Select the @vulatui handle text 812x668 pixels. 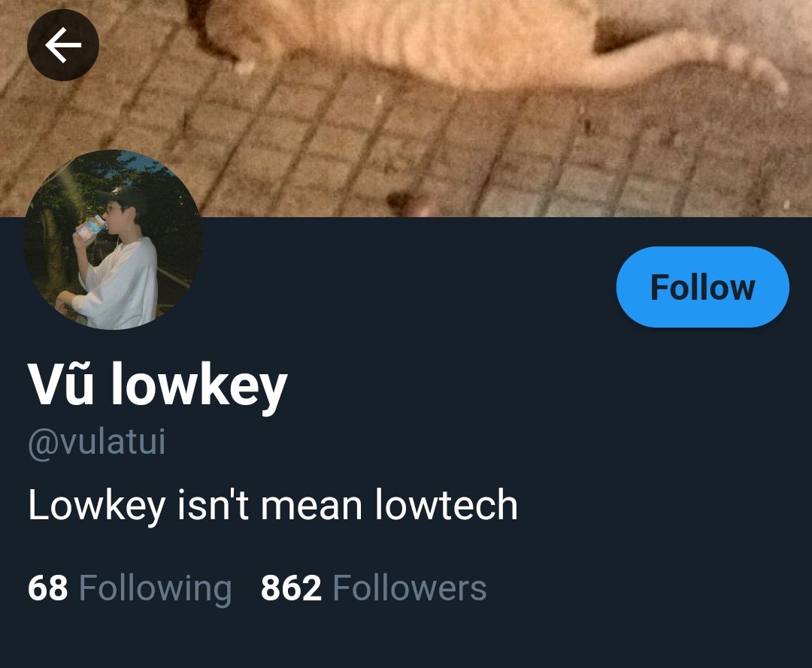click(x=97, y=443)
